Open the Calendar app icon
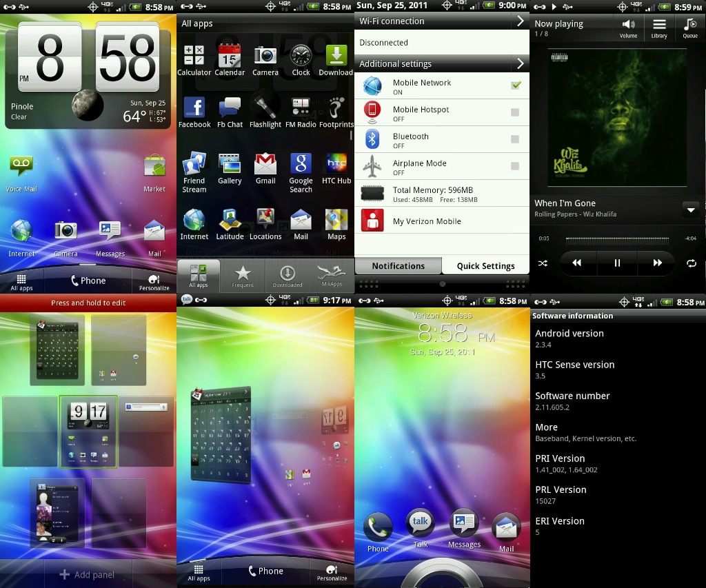 (230, 60)
